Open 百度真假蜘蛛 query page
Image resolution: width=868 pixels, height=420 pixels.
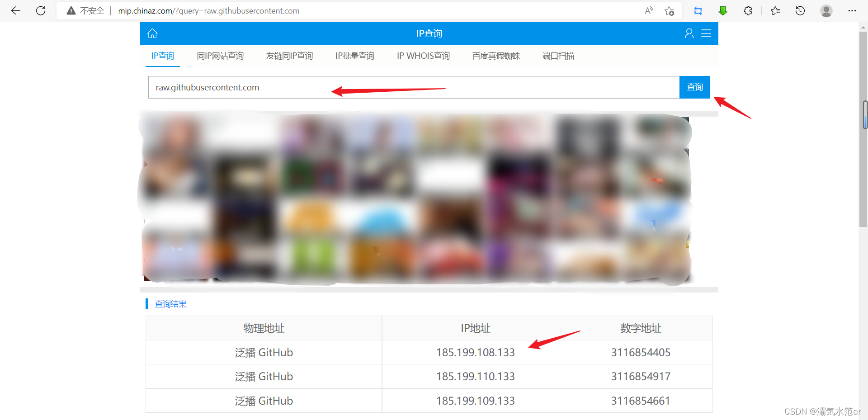click(x=496, y=56)
